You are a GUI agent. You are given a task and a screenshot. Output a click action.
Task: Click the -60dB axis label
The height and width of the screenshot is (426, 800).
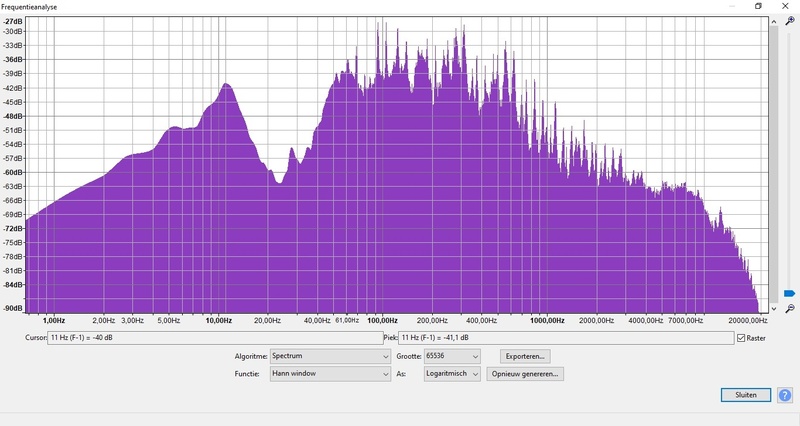click(13, 172)
